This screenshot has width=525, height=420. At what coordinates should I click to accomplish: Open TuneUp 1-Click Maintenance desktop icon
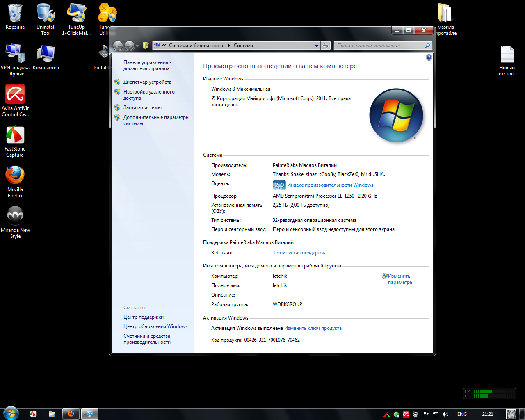76,19
